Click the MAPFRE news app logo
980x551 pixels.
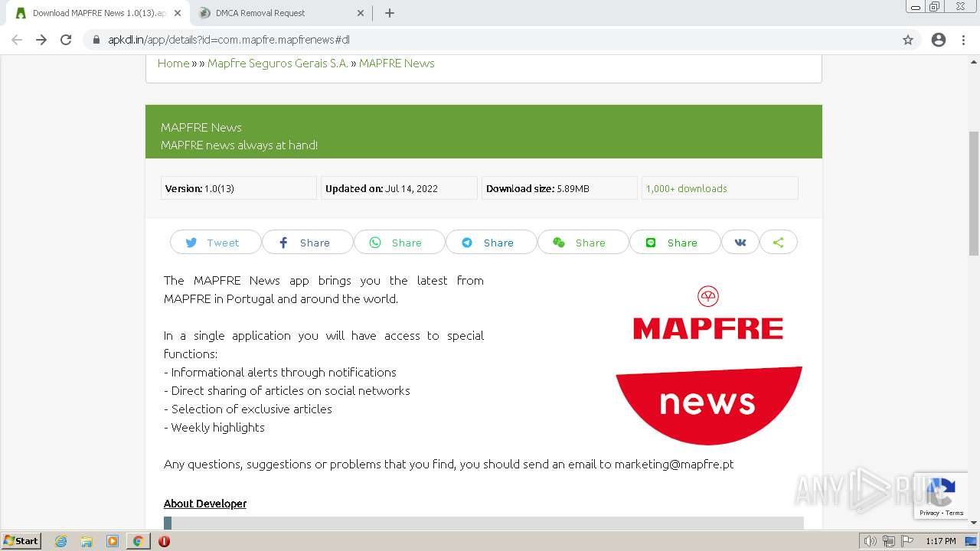[x=708, y=366]
